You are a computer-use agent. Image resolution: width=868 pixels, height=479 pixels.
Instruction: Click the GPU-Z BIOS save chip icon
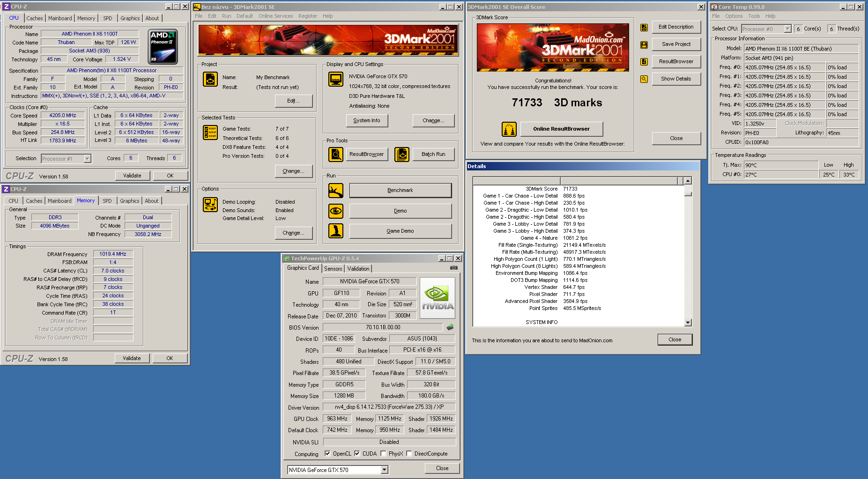450,327
